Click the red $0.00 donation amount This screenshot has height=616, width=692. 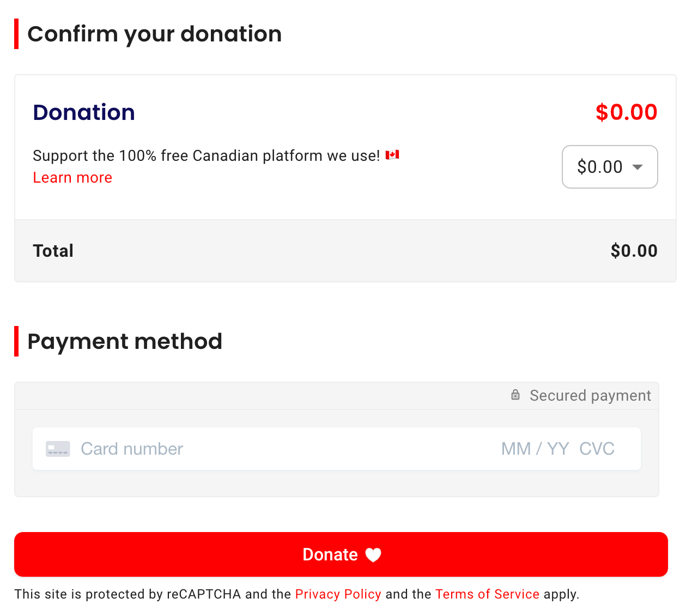point(626,112)
